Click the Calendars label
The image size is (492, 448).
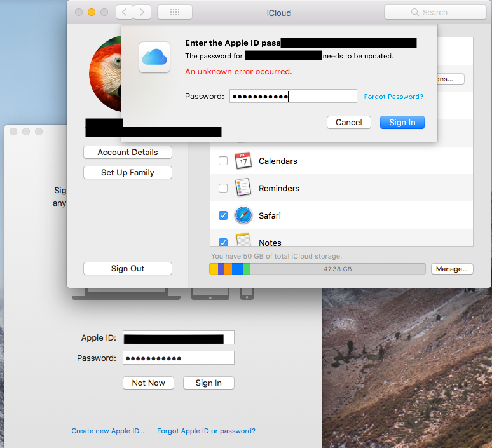point(278,161)
